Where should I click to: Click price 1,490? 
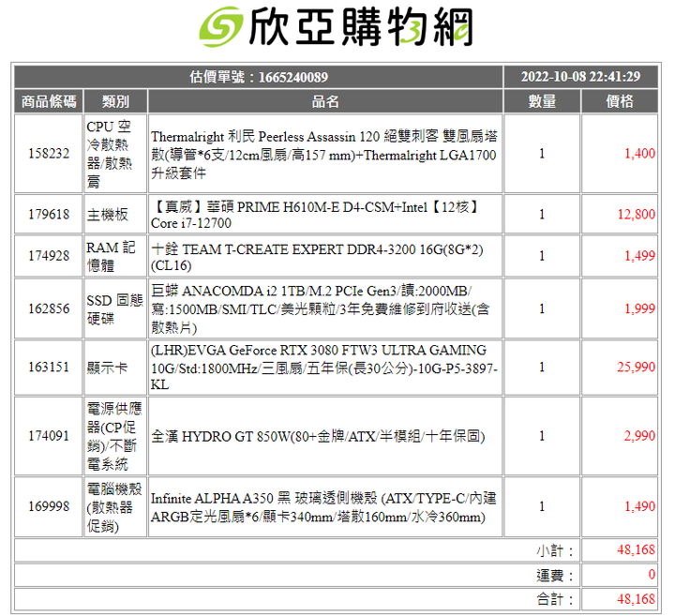[x=639, y=506]
